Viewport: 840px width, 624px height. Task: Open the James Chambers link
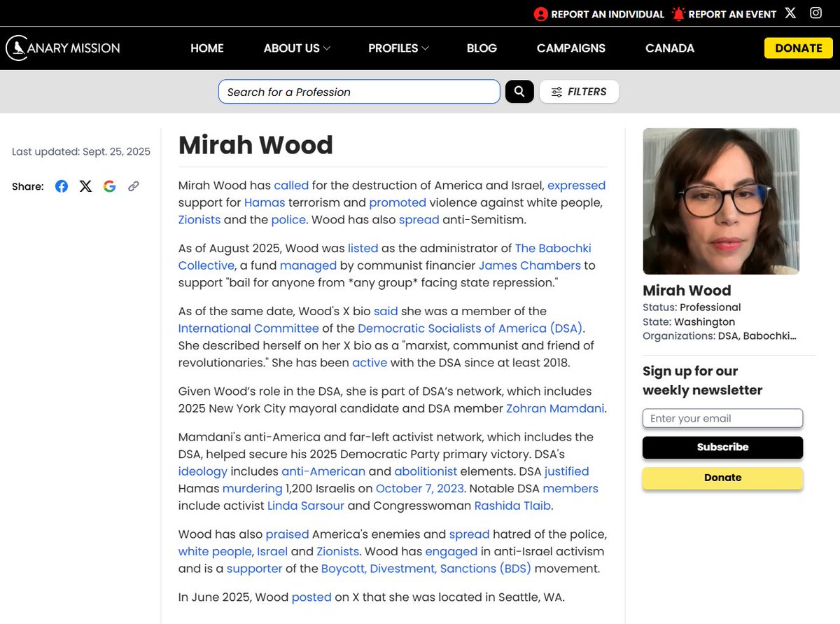(530, 265)
